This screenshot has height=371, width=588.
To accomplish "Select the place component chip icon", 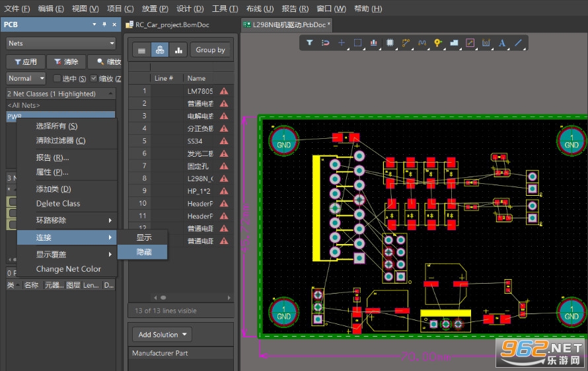I will pyautogui.click(x=390, y=43).
